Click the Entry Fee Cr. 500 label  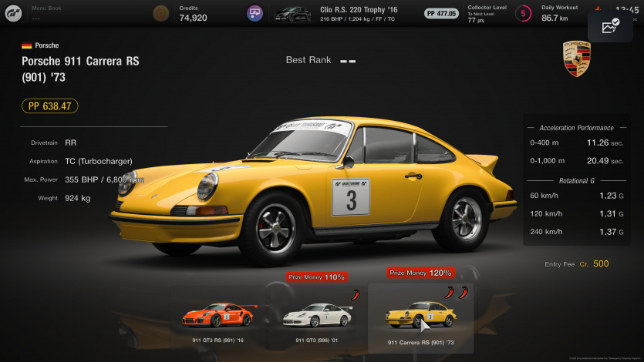576,264
